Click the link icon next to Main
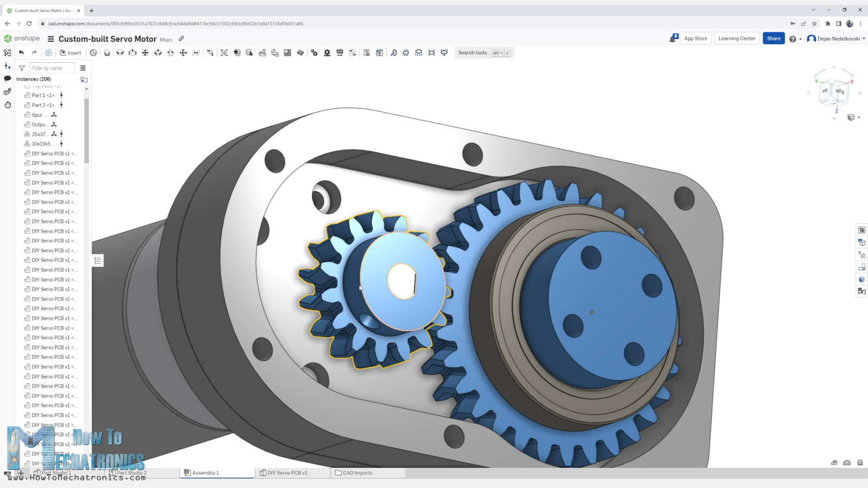 tap(181, 39)
